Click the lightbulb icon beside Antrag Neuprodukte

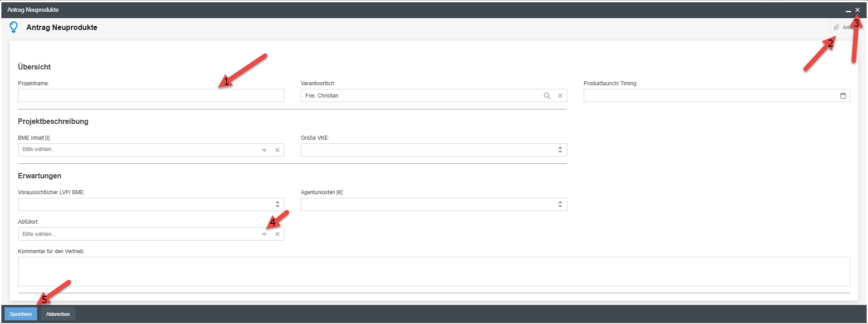14,27
